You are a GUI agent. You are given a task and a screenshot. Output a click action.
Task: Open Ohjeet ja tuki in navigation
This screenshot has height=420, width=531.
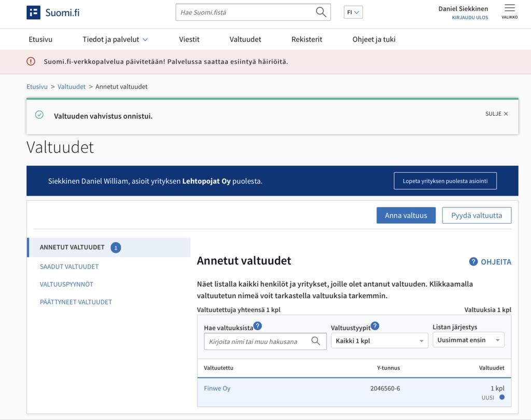click(374, 39)
